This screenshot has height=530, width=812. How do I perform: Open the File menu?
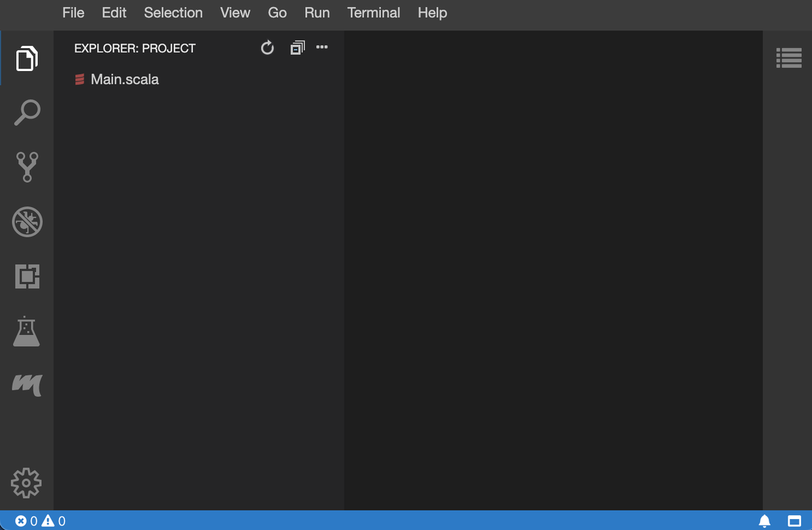[73, 13]
